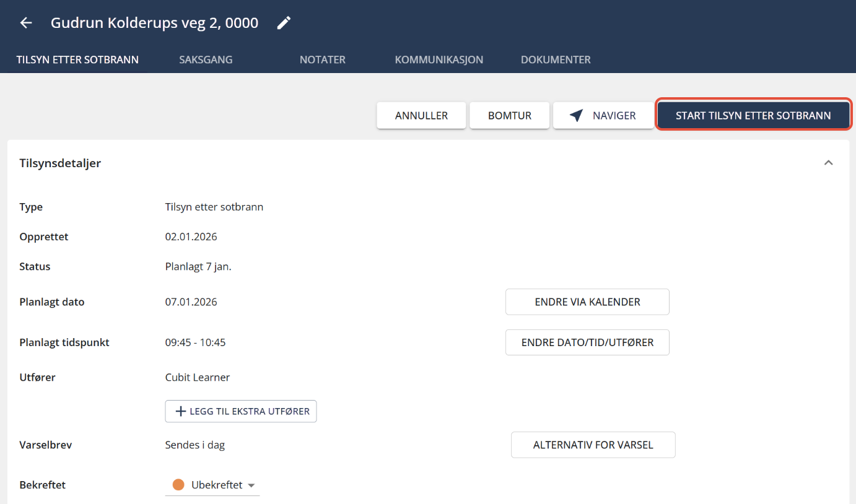This screenshot has width=856, height=504.
Task: Open the DOKUMENTER tab
Action: point(556,60)
